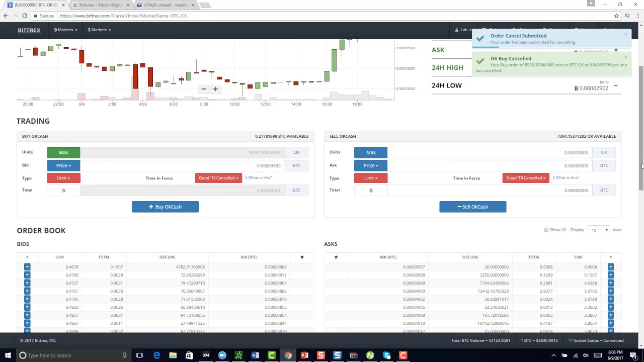Open Limit type dropdown in buy panel

click(63, 178)
